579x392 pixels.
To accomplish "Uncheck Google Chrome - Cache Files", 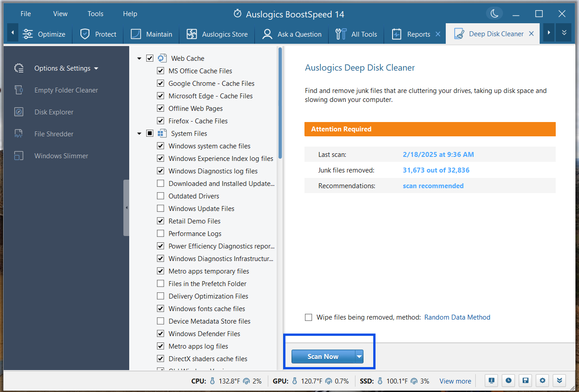I will click(161, 83).
